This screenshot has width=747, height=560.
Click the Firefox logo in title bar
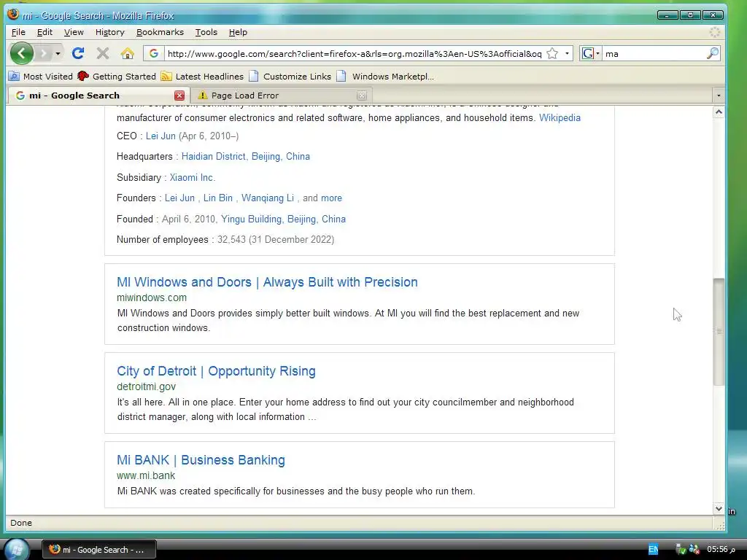coord(13,15)
